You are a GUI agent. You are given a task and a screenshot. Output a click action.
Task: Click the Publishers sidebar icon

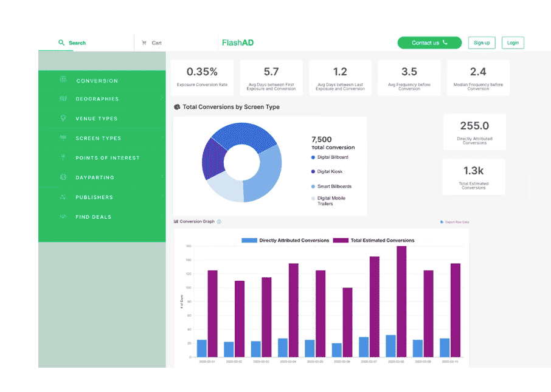point(63,198)
